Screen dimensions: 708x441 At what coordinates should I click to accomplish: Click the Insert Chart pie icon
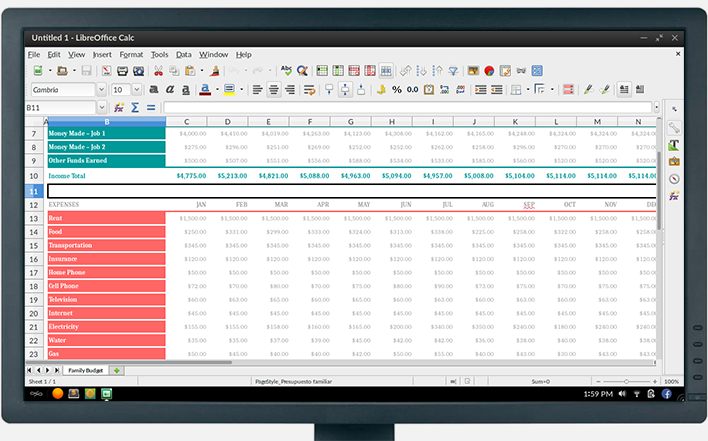[x=489, y=72]
